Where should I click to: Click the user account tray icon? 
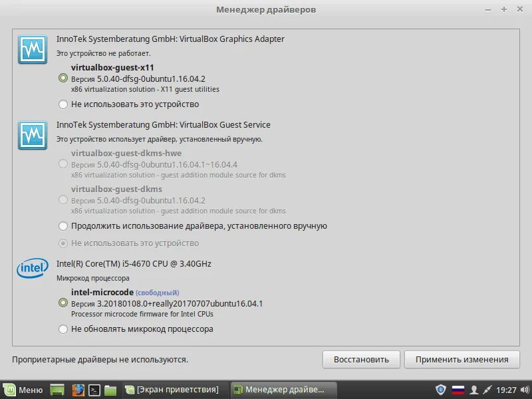coord(473,390)
